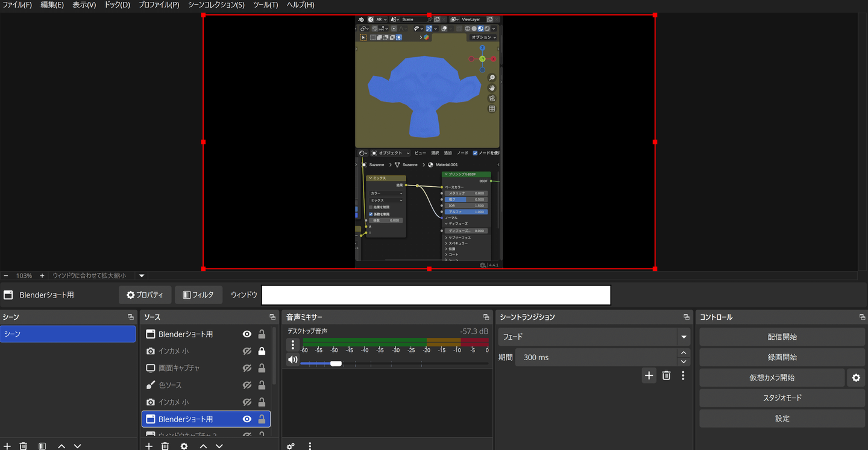This screenshot has width=868, height=450.
Task: Open advanced audio properties gears icon
Action: point(291,446)
